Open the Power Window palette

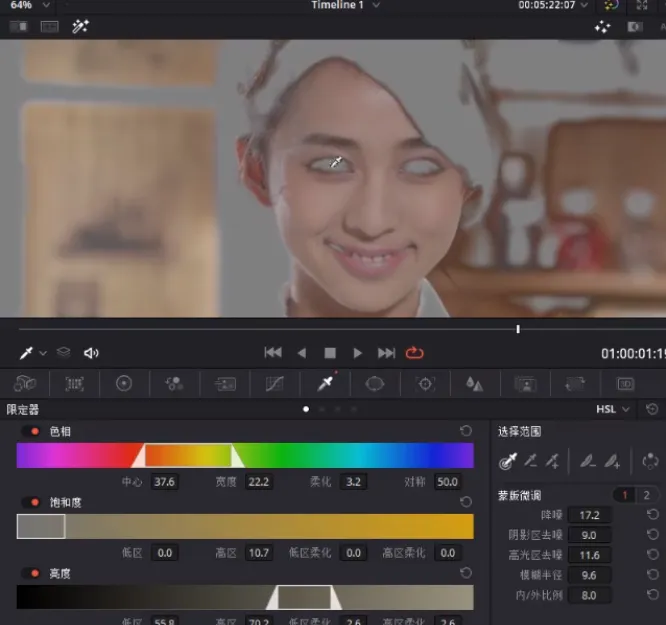pyautogui.click(x=375, y=384)
